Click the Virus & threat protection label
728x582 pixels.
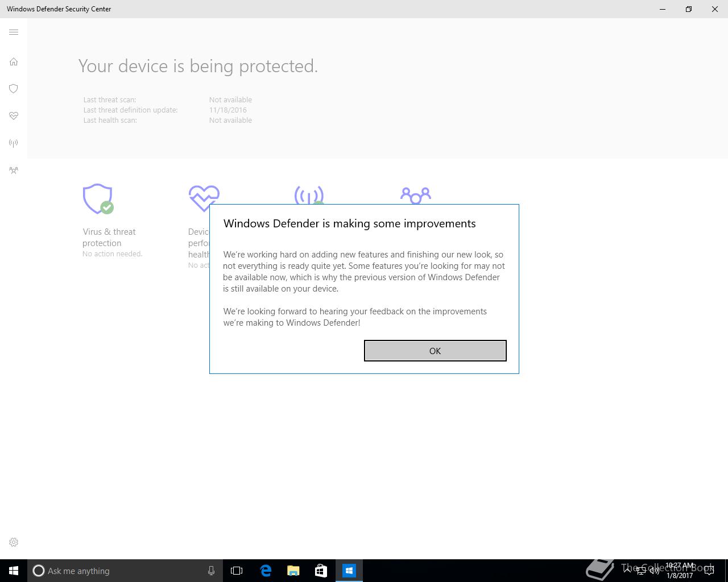pyautogui.click(x=109, y=238)
